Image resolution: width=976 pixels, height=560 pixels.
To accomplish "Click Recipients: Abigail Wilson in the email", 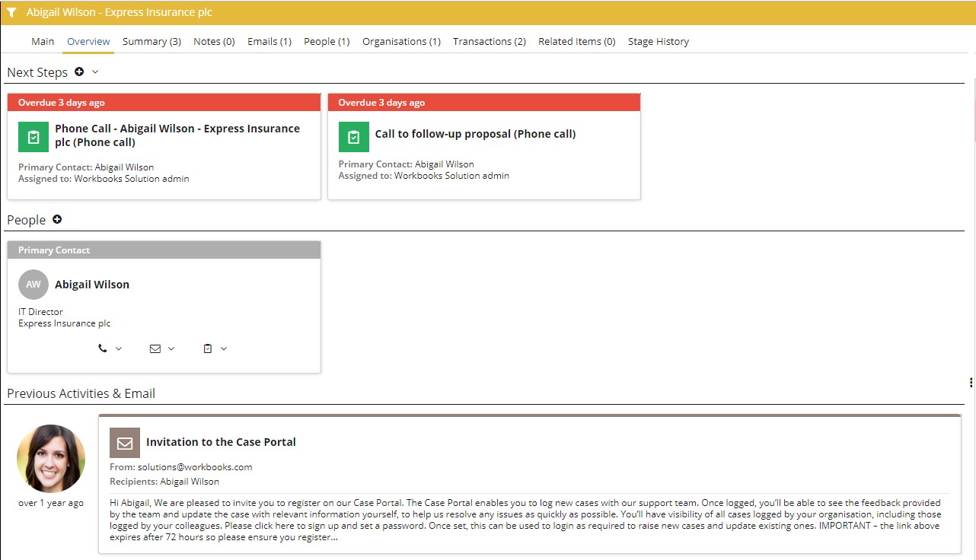I will coord(164,482).
